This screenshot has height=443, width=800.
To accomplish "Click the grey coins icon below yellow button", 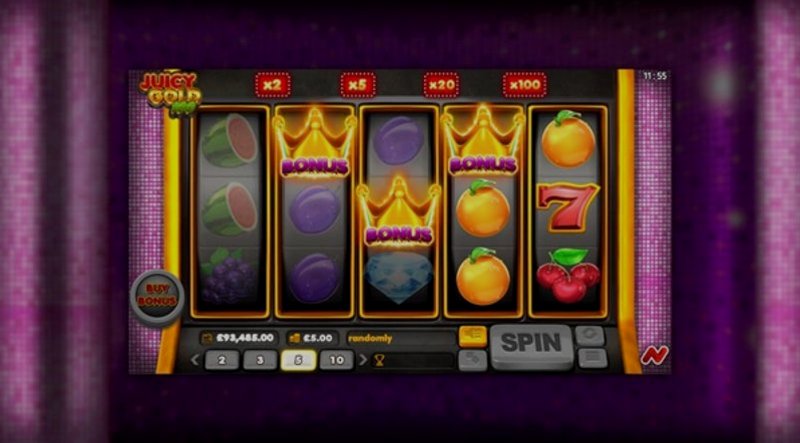I will tap(472, 360).
